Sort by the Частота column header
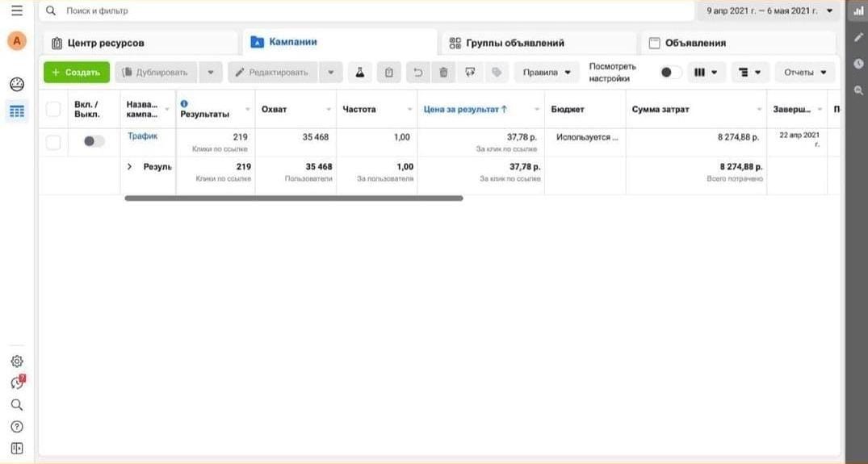The width and height of the screenshot is (868, 464). (x=359, y=110)
